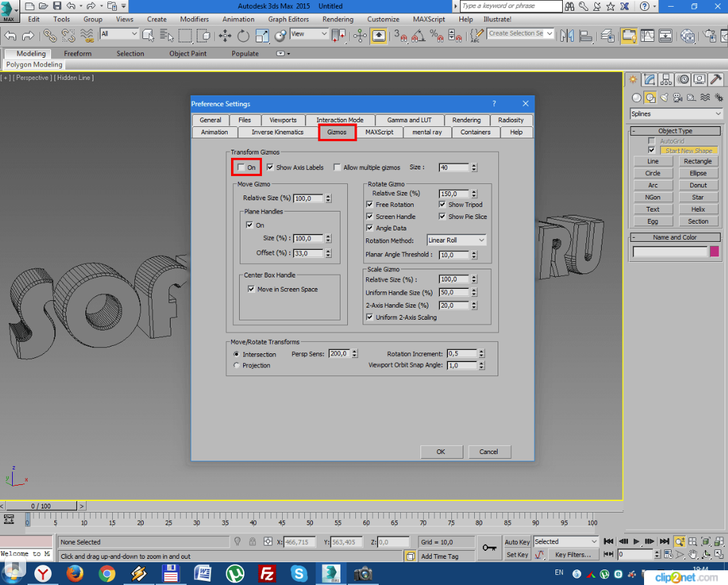Screen dimensions: 728x585
Task: Open the Motion panel tab
Action: 683,80
